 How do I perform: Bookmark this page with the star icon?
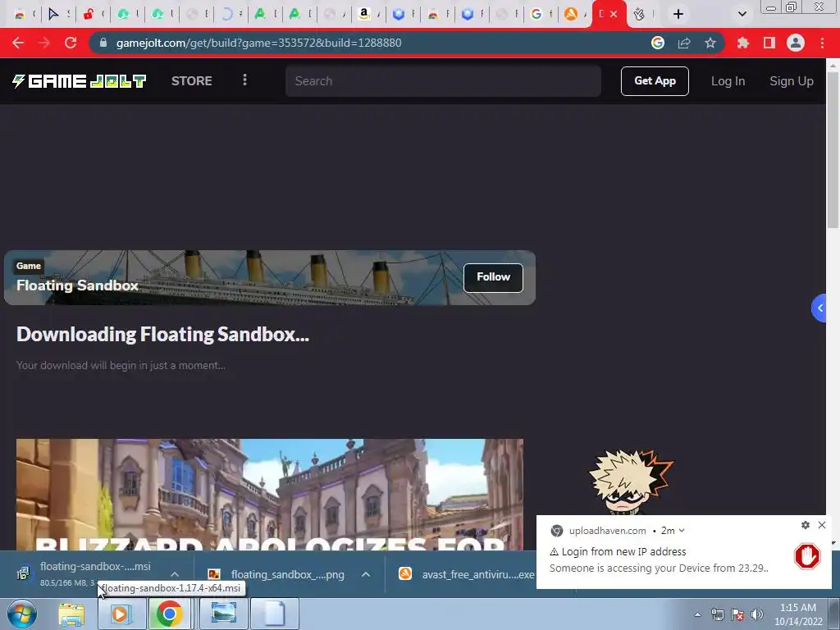pyautogui.click(x=710, y=43)
